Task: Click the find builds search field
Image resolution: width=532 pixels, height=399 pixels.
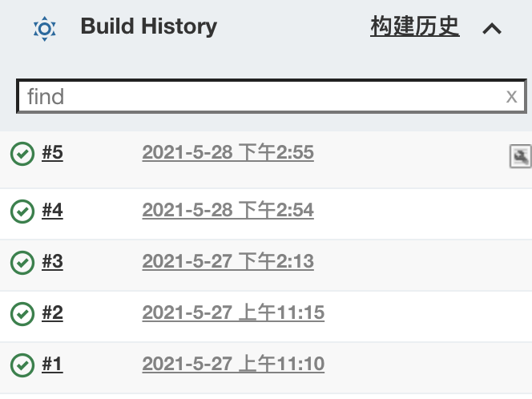Action: [272, 96]
